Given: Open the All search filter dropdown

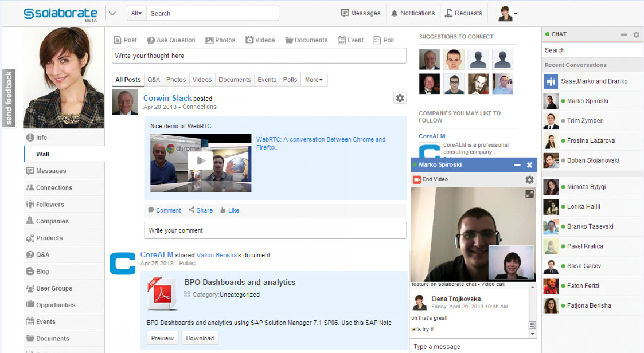Looking at the screenshot, I should [x=136, y=14].
